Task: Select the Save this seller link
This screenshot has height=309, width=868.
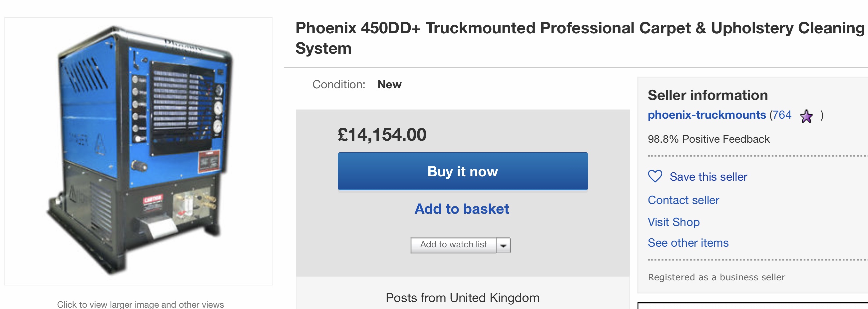Action: click(x=708, y=177)
